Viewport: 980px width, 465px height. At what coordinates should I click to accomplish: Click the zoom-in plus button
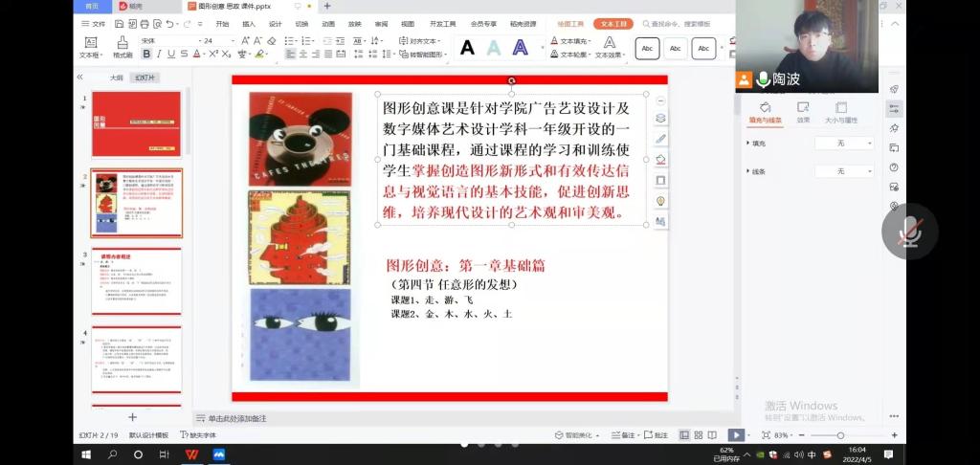[895, 435]
